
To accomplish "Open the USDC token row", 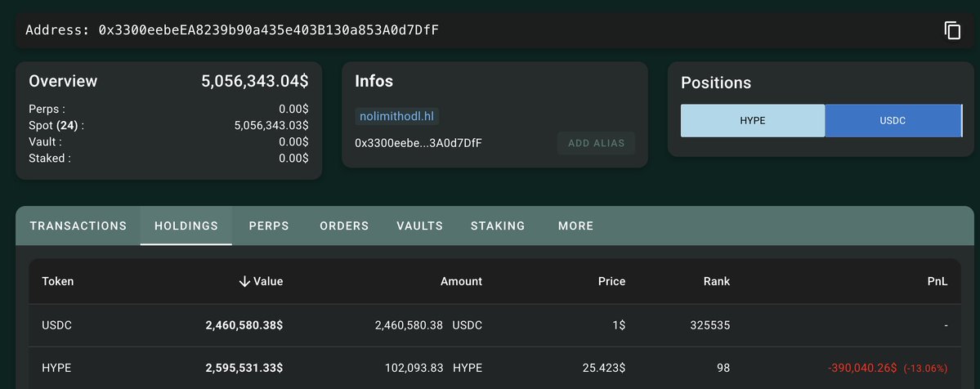I will coord(57,325).
